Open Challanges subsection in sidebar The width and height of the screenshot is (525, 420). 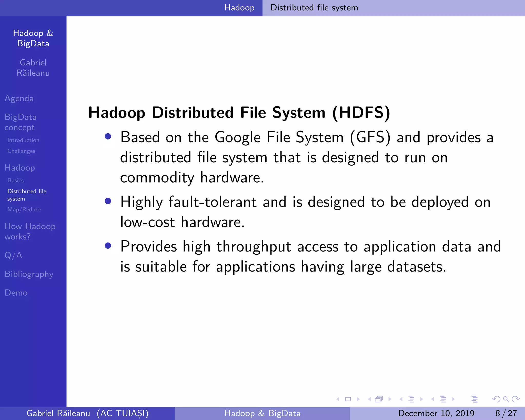(x=21, y=151)
